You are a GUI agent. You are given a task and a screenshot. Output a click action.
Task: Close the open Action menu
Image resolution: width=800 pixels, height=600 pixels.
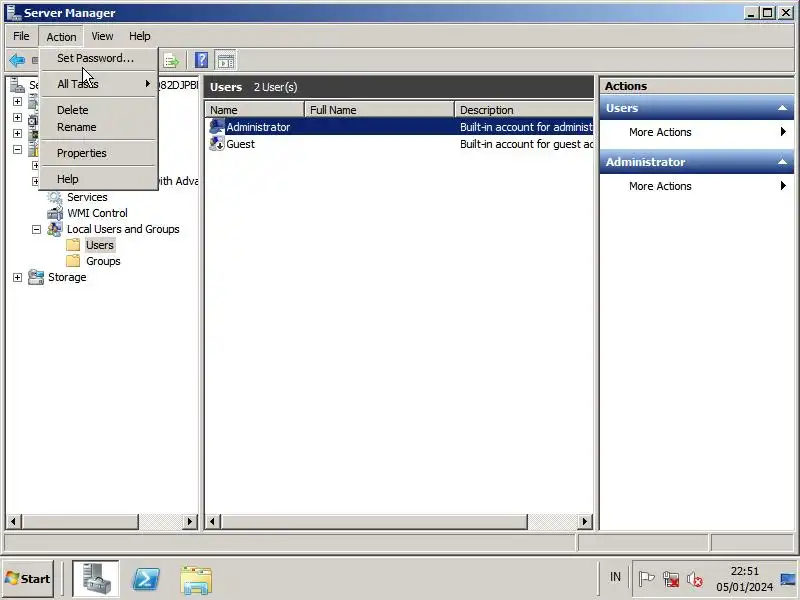(x=61, y=37)
